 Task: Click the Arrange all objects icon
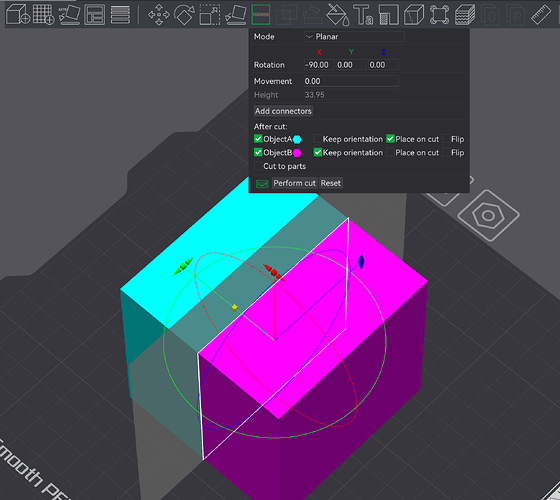95,15
